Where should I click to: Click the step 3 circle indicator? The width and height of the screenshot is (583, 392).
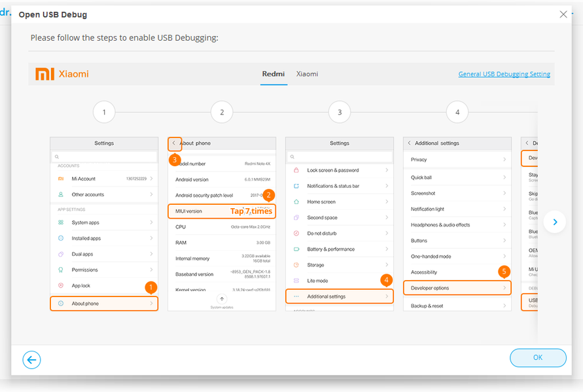(340, 113)
